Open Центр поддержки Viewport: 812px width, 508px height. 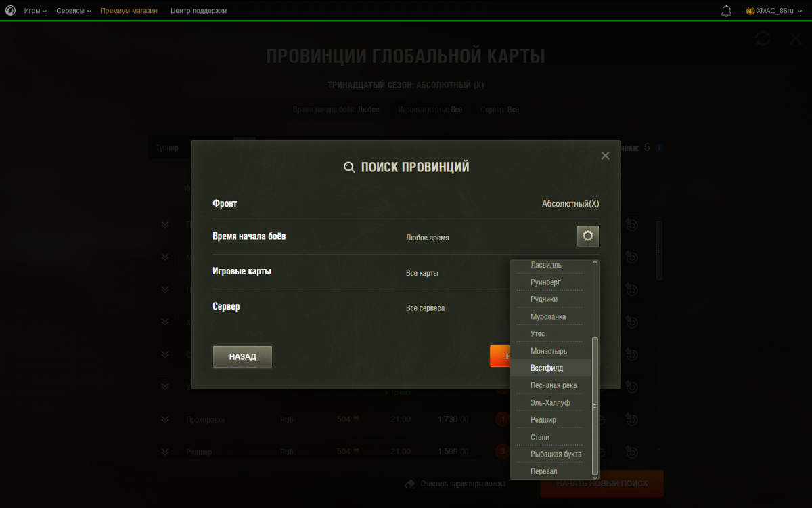pyautogui.click(x=199, y=11)
